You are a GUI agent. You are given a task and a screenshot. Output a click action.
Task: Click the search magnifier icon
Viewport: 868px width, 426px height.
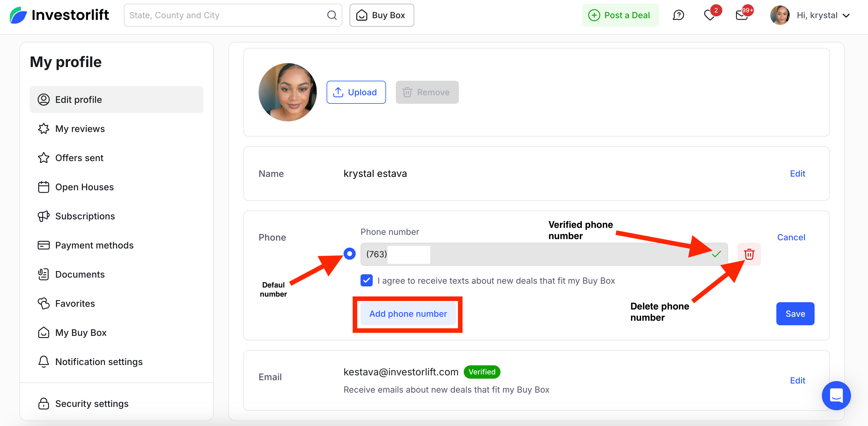331,15
